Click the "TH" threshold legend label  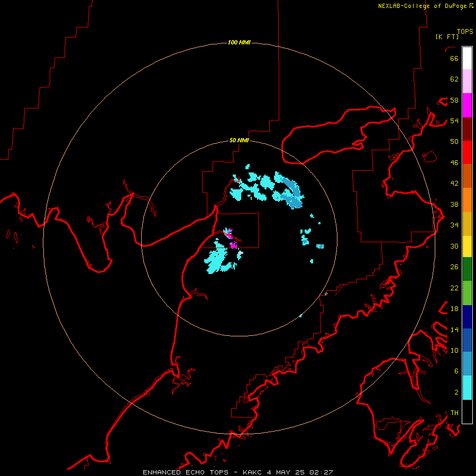click(x=454, y=413)
